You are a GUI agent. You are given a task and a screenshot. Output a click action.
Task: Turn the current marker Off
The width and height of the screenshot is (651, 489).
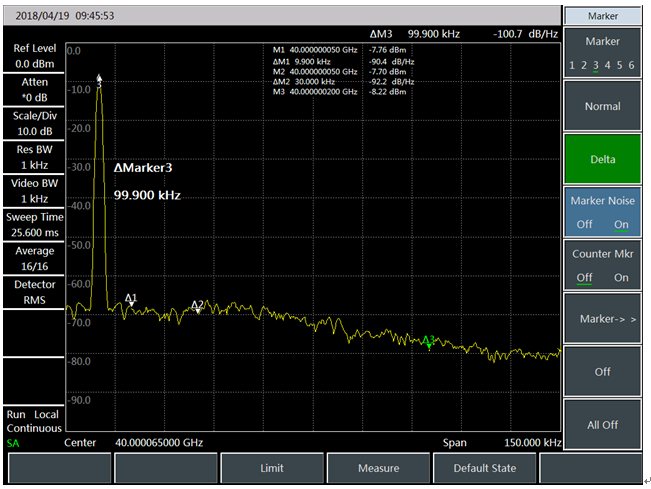coord(602,372)
